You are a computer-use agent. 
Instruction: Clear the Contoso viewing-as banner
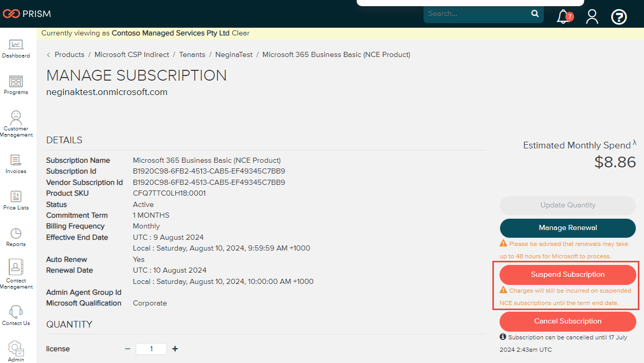(241, 33)
